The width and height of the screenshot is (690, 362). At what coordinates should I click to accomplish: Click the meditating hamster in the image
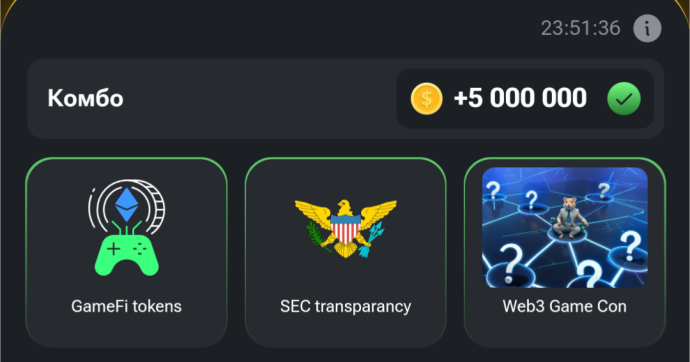[567, 218]
